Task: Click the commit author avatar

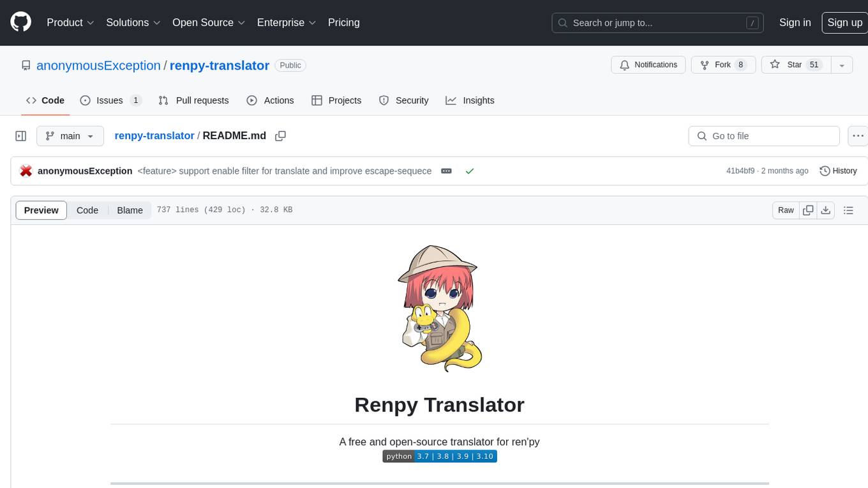Action: pos(26,171)
